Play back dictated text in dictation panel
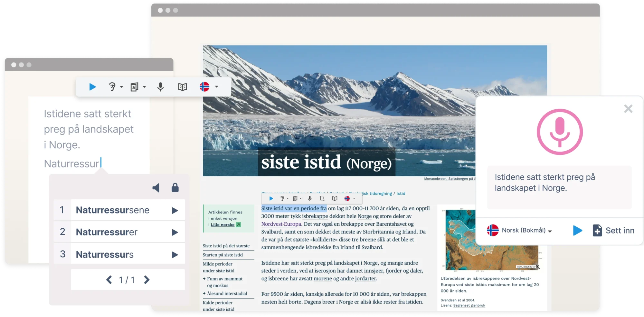Viewport: 644px width, 317px height. tap(578, 230)
